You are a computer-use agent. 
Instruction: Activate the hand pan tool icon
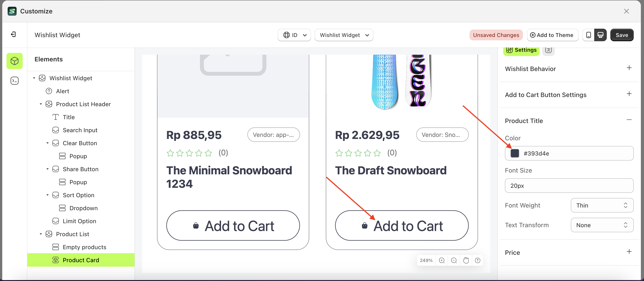point(466,260)
